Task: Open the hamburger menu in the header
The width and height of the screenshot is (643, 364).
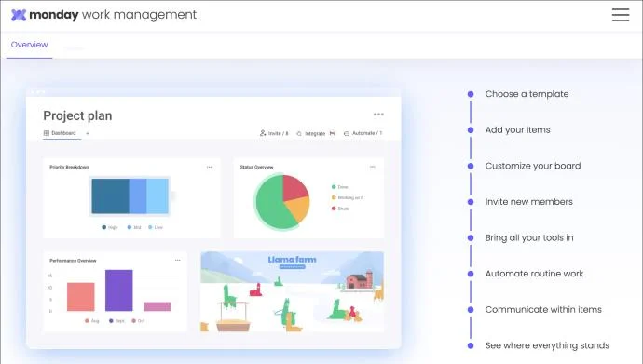Action: click(621, 14)
